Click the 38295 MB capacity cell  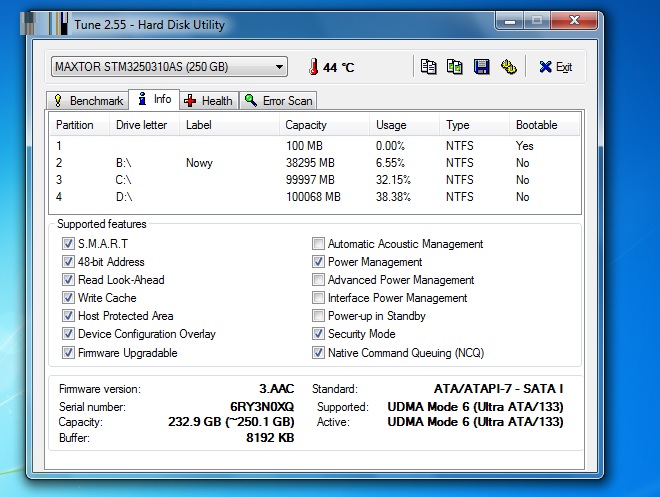coord(310,163)
